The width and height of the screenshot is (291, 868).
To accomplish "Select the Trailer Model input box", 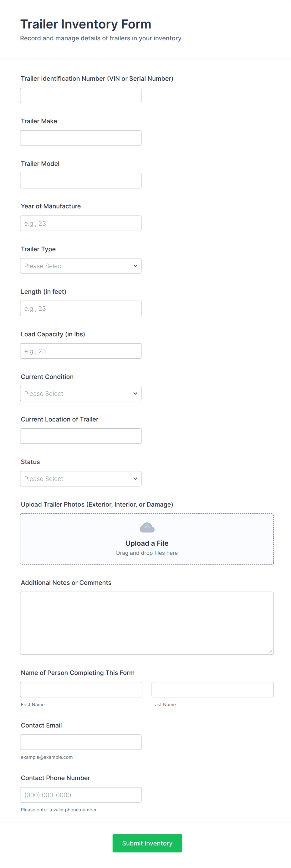I will pyautogui.click(x=80, y=181).
